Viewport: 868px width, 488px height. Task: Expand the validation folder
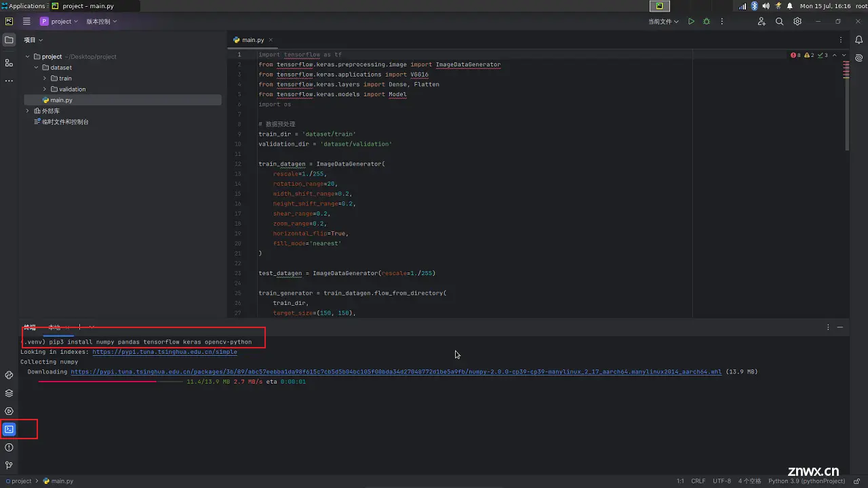coord(45,89)
